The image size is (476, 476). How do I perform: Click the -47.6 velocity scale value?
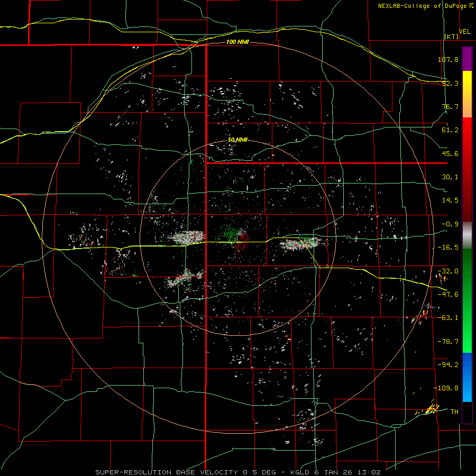(448, 295)
